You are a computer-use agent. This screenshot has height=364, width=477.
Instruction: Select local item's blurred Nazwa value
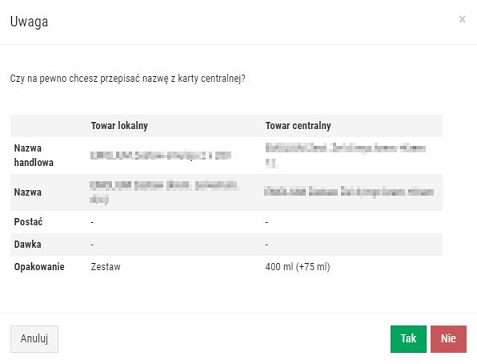tap(164, 192)
